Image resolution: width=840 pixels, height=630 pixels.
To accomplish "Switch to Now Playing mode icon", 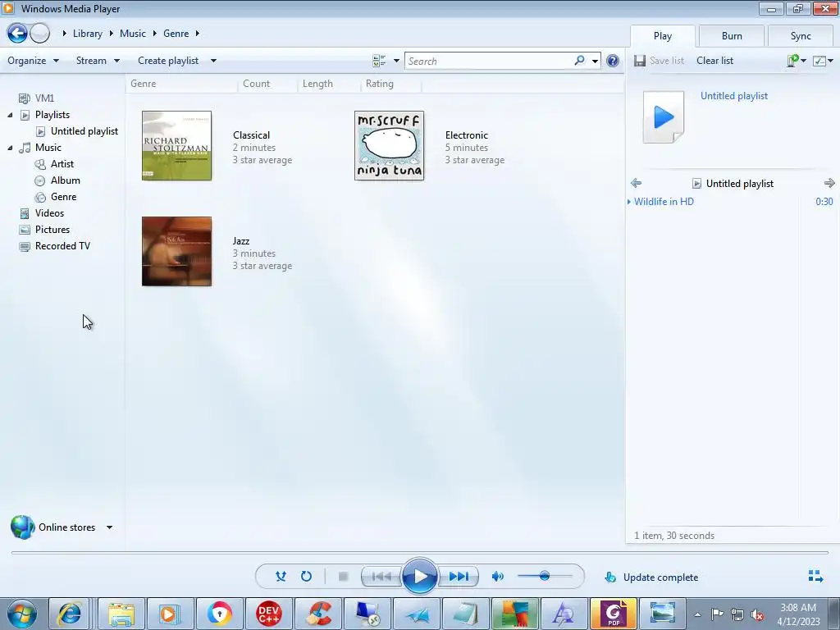I will 815,576.
